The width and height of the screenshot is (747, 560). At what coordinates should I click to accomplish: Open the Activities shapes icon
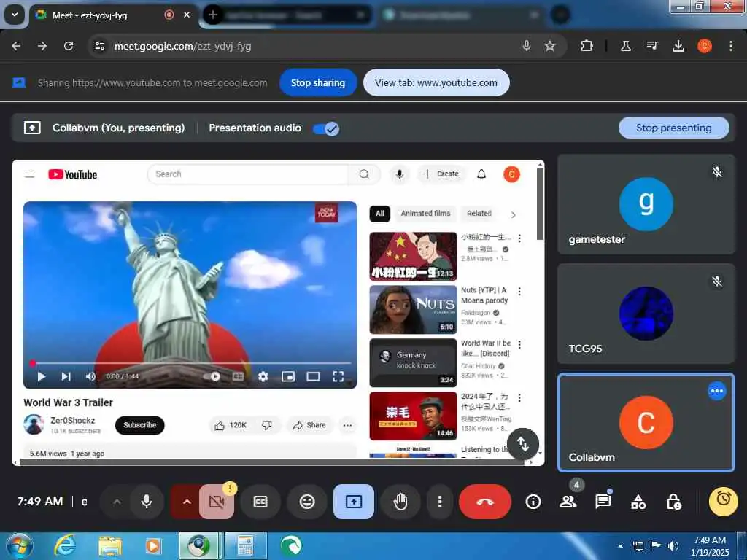638,502
